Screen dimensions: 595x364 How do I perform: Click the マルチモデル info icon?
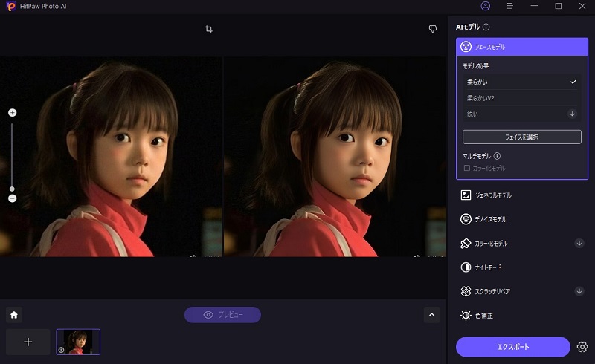(497, 156)
